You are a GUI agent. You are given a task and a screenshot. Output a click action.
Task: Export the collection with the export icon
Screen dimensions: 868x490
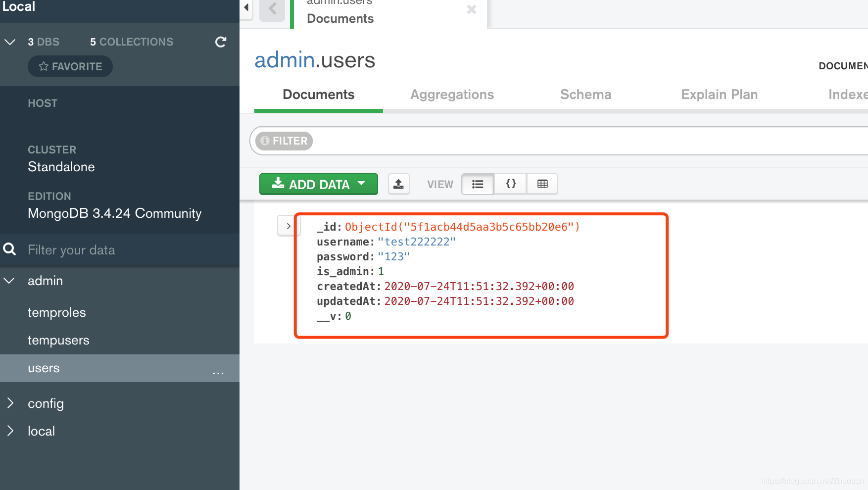[398, 184]
